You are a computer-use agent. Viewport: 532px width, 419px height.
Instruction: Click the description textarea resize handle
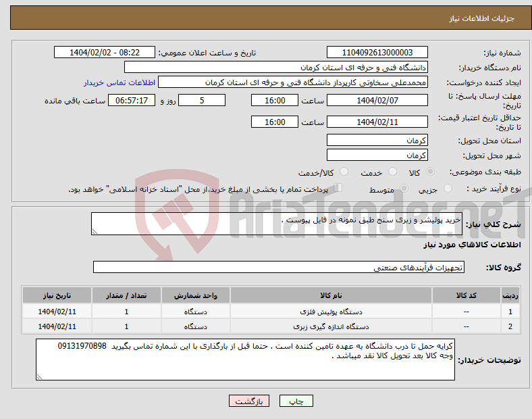click(x=95, y=232)
